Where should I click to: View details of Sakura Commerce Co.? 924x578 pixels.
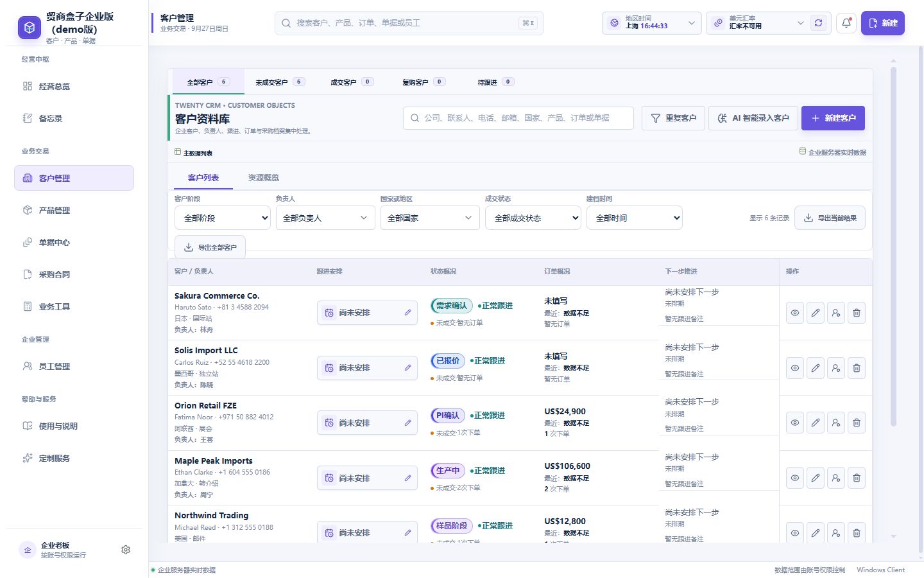(795, 313)
